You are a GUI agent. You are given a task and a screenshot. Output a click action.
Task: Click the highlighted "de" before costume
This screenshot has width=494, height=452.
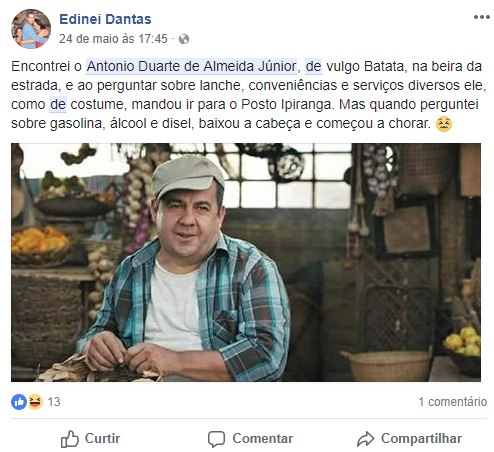58,104
